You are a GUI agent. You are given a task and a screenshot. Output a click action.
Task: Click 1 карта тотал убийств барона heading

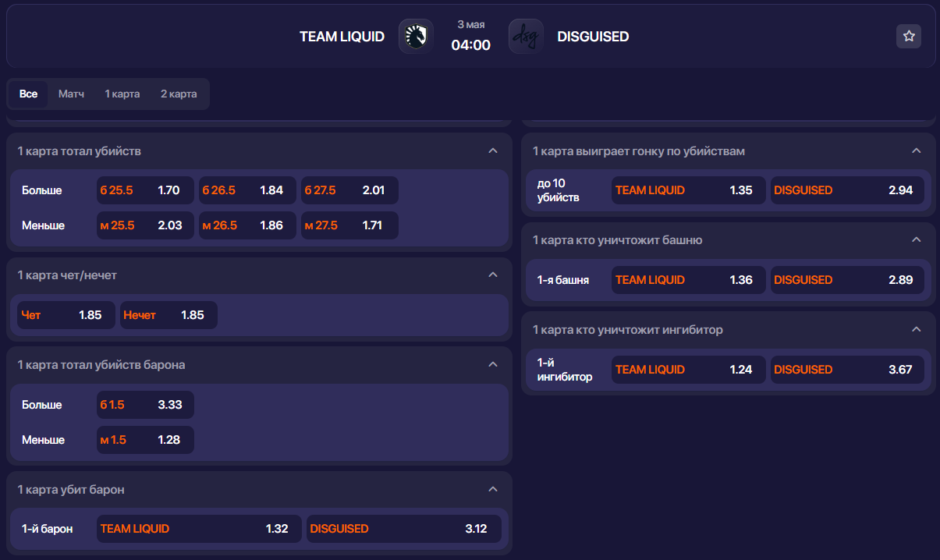[x=101, y=364]
